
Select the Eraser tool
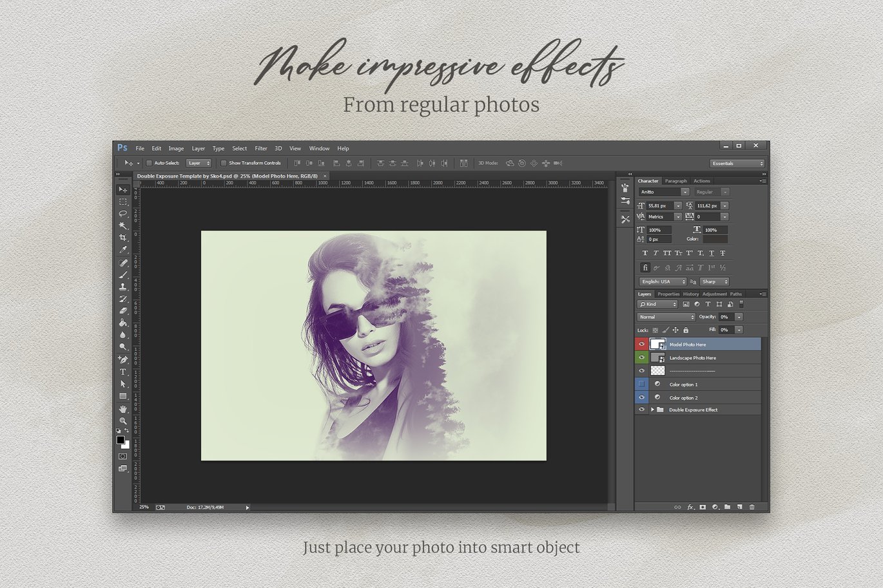click(x=122, y=310)
